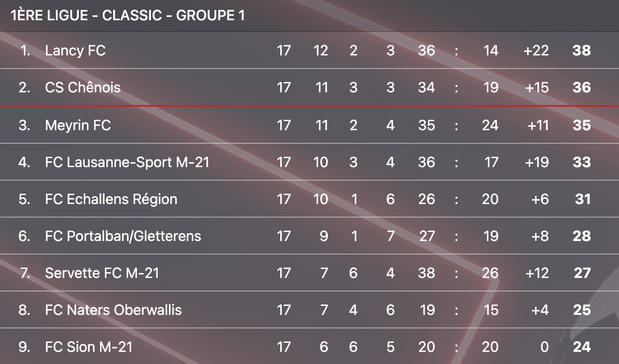The image size is (619, 364).
Task: Click FC Naters Oberwallis in the table
Action: point(113,309)
